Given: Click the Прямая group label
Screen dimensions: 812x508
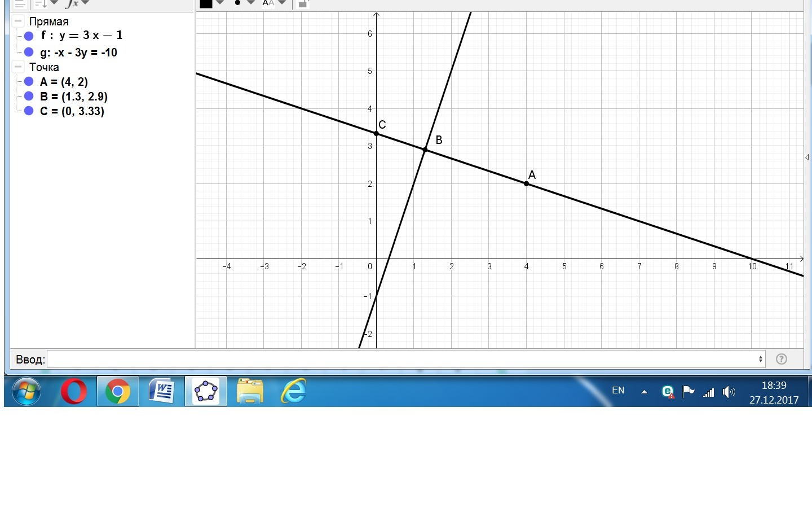Looking at the screenshot, I should tap(49, 21).
